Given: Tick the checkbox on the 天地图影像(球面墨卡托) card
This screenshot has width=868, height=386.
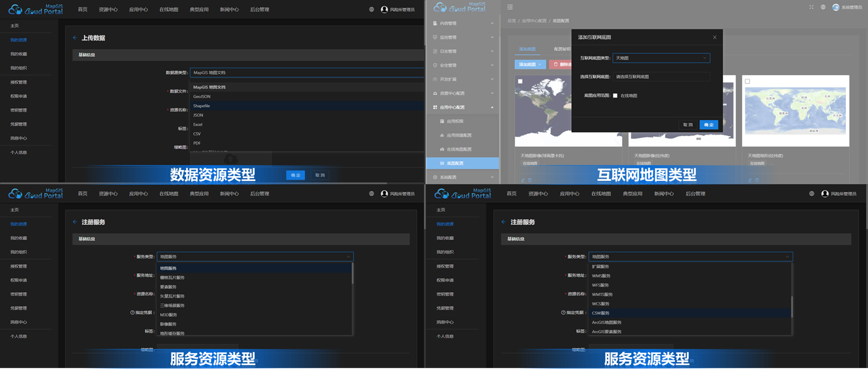Looking at the screenshot, I should pyautogui.click(x=520, y=81).
